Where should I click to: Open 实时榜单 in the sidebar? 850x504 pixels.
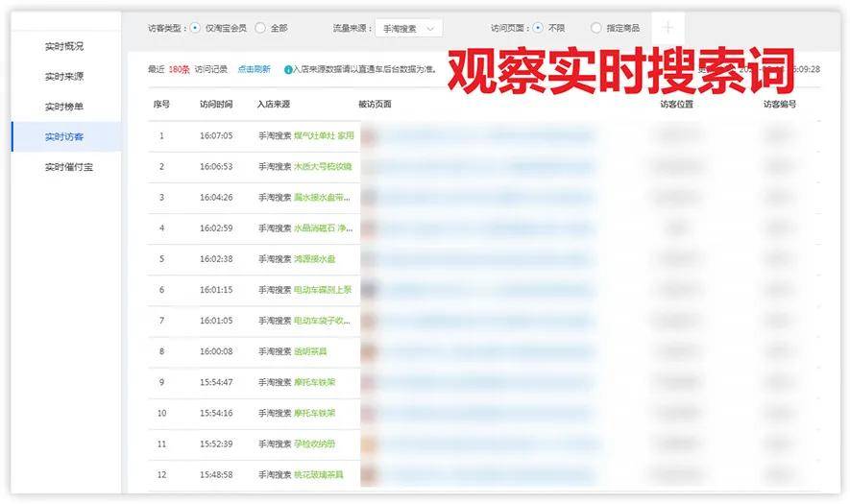(64, 107)
